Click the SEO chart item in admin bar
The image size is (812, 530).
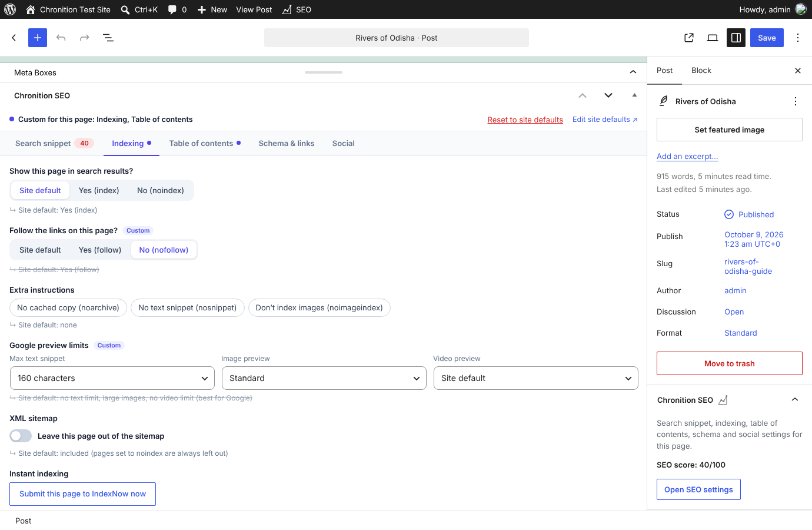(297, 9)
